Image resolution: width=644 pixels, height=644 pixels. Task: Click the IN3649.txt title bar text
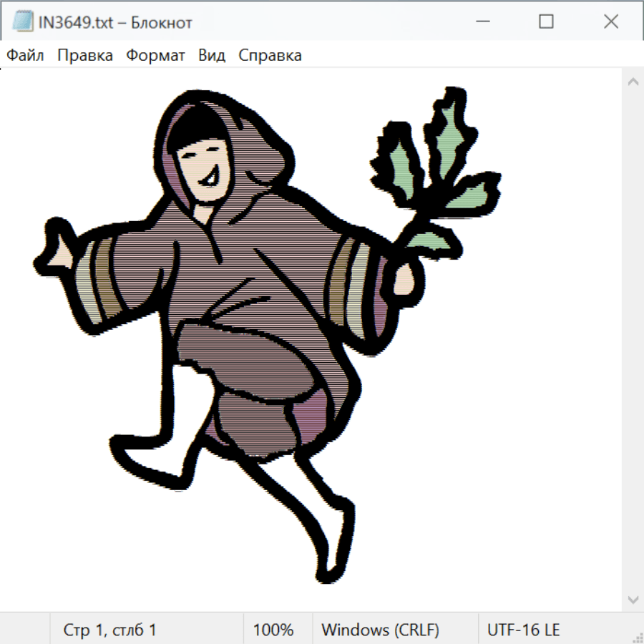[114, 23]
